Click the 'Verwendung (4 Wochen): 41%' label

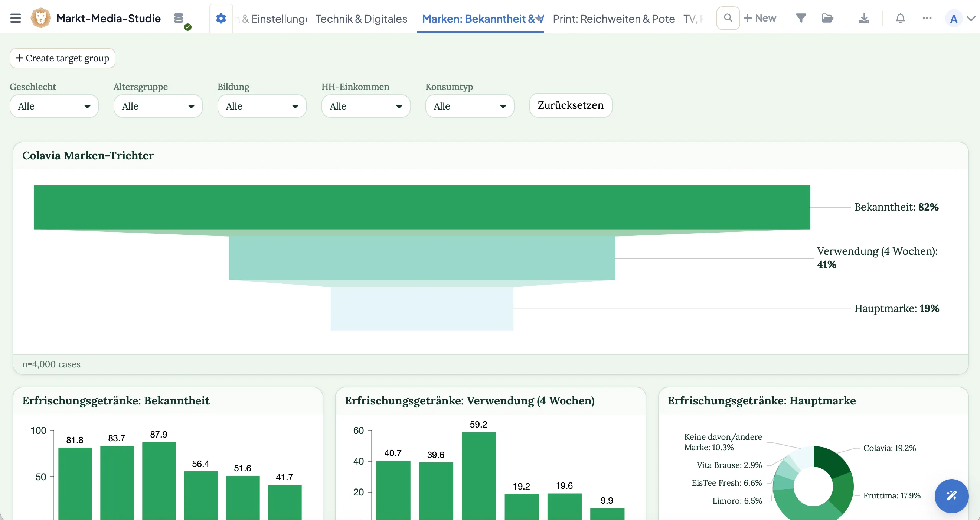click(877, 258)
